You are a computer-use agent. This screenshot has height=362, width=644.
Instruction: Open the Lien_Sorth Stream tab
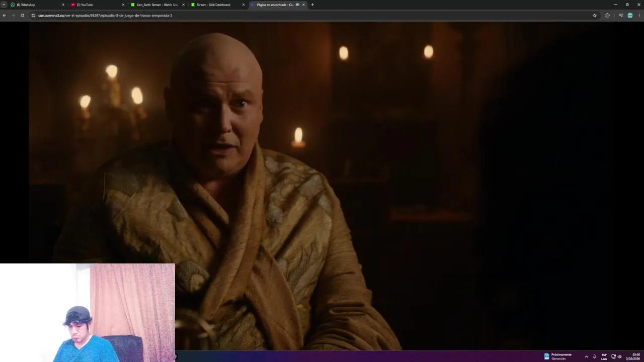(158, 5)
